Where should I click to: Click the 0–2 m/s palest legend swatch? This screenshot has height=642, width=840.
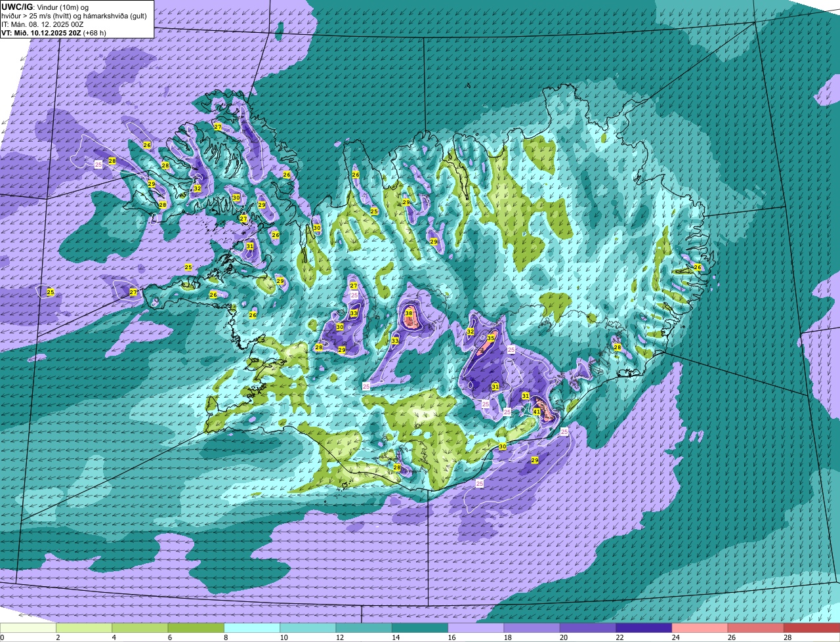(x=28, y=628)
